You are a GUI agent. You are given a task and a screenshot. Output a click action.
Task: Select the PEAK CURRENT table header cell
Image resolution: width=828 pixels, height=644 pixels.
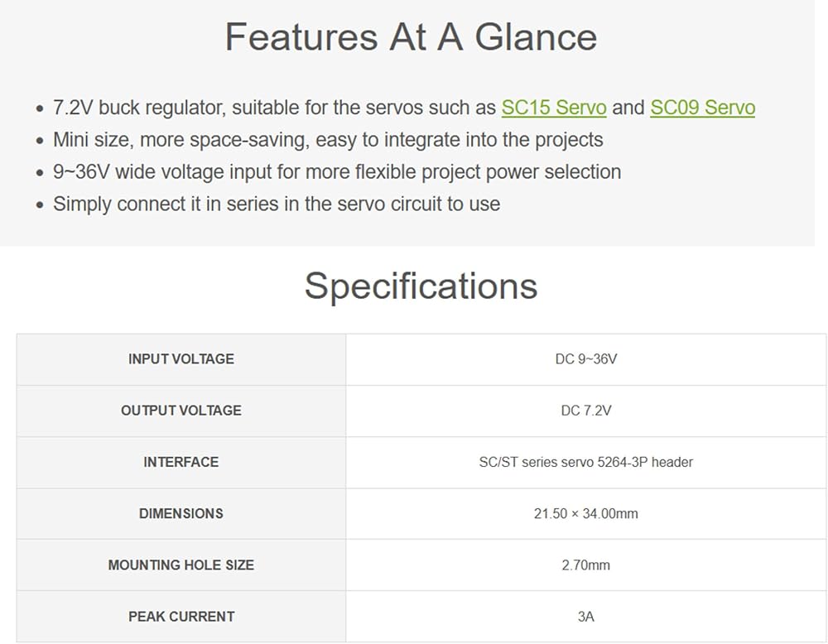point(181,617)
